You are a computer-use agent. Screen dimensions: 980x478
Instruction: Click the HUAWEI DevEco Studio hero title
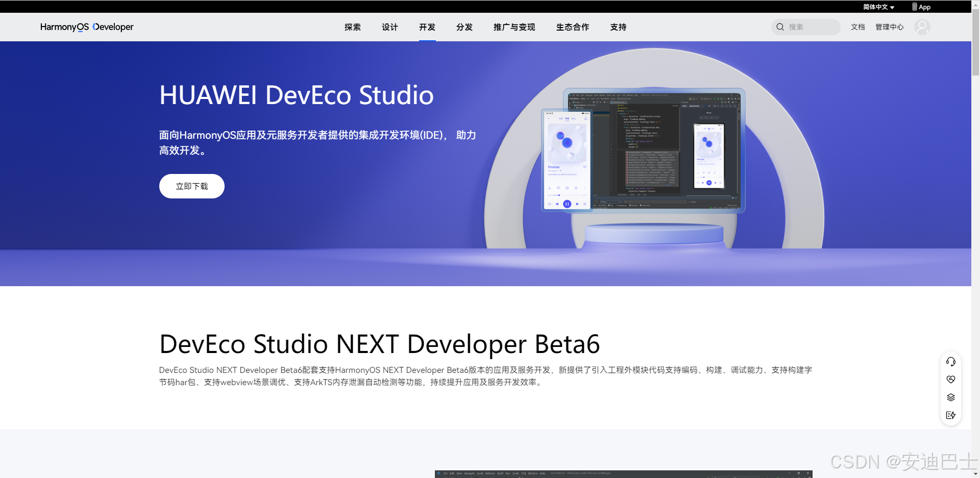point(297,95)
